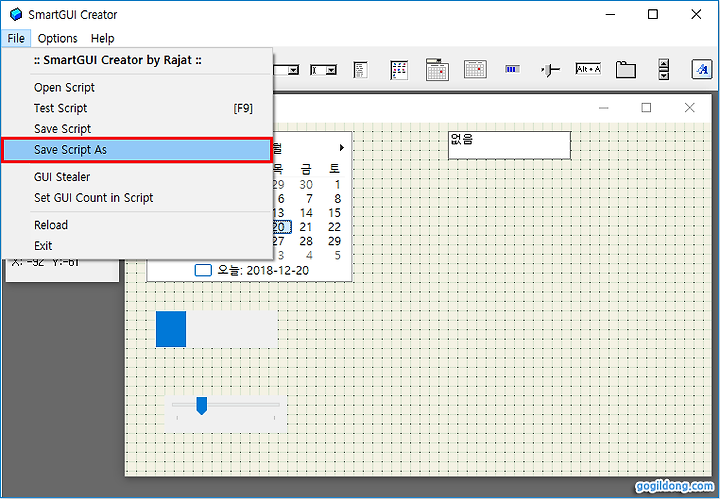Open the Help menu

point(102,38)
